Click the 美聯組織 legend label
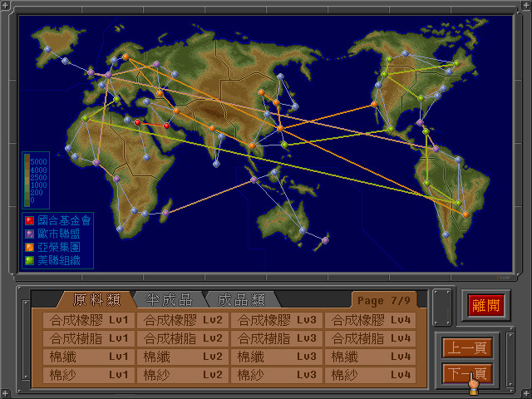The width and height of the screenshot is (532, 399). pos(59,260)
